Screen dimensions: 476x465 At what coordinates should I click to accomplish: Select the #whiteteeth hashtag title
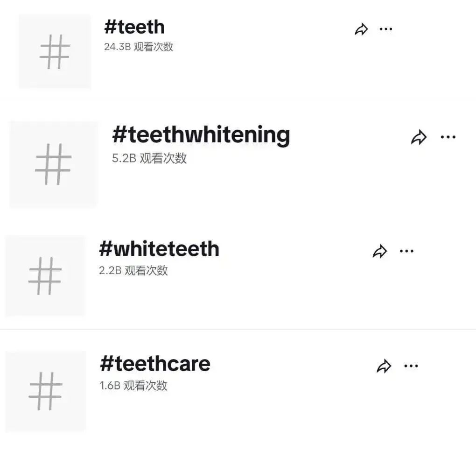159,249
